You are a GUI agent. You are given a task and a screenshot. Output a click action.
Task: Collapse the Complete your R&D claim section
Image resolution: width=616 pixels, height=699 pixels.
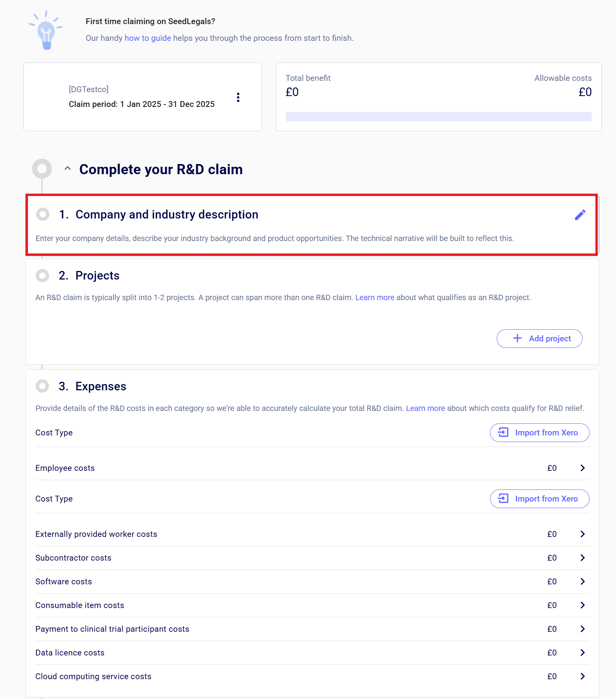click(x=68, y=169)
